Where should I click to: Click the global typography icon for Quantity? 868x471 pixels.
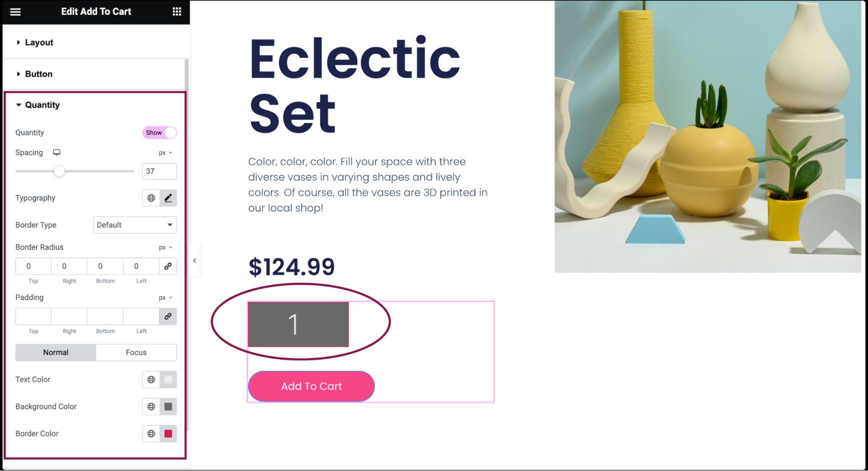tap(151, 198)
